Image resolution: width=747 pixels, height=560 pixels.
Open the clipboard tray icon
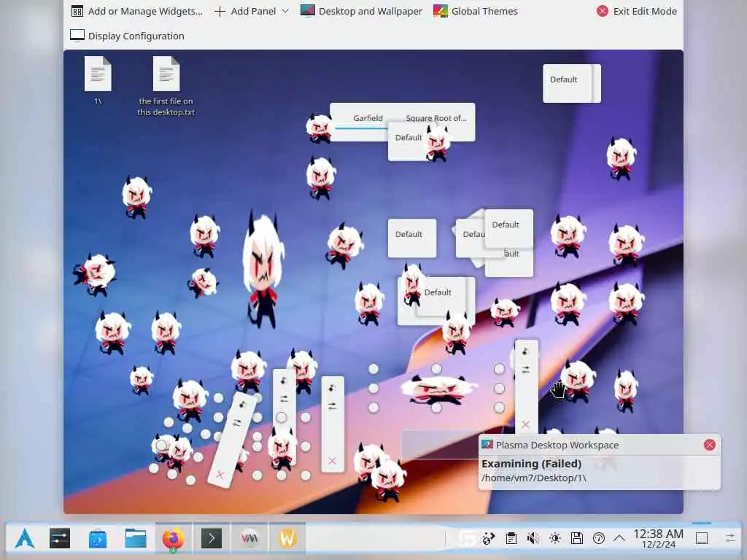(x=511, y=539)
